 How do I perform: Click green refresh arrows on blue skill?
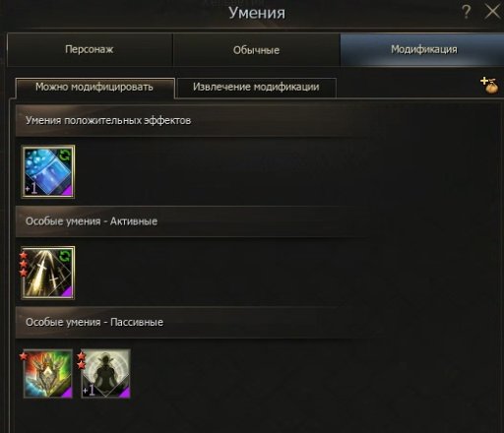click(65, 155)
